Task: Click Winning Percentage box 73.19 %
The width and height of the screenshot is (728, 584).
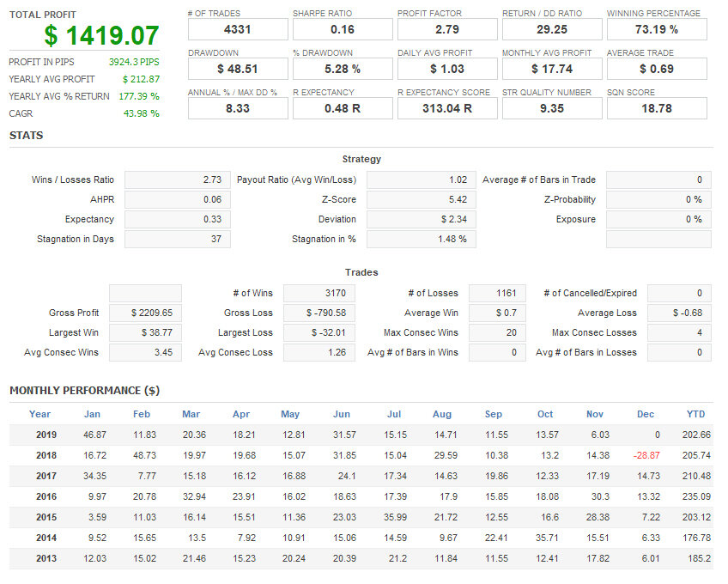Action: click(657, 29)
